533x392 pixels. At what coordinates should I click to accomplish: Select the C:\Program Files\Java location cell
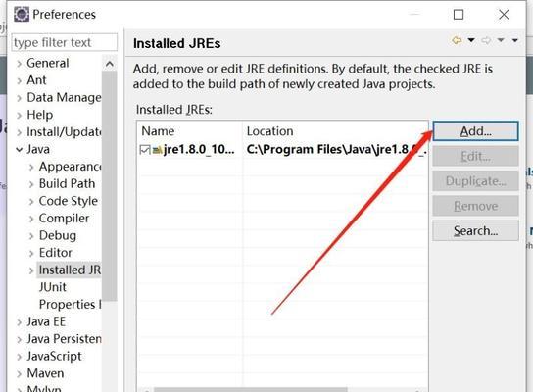336,150
